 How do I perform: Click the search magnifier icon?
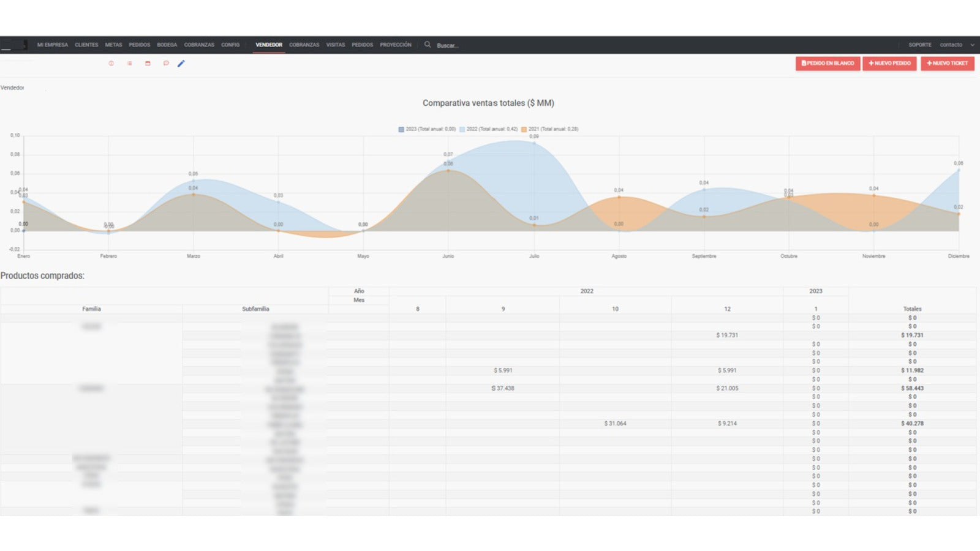tap(428, 45)
